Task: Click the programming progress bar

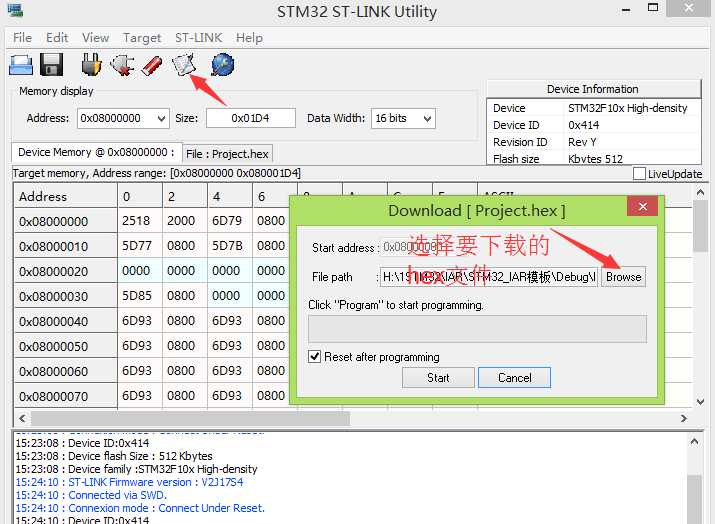Action: pos(477,329)
